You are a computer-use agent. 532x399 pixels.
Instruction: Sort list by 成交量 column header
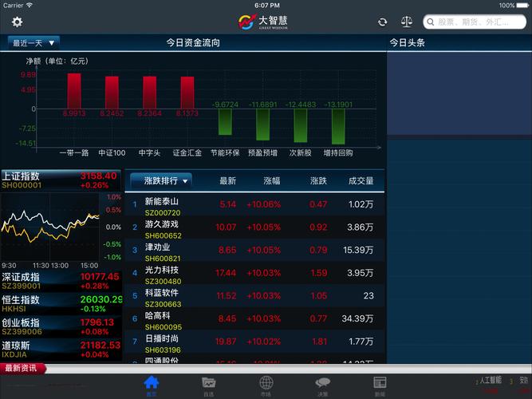click(361, 181)
